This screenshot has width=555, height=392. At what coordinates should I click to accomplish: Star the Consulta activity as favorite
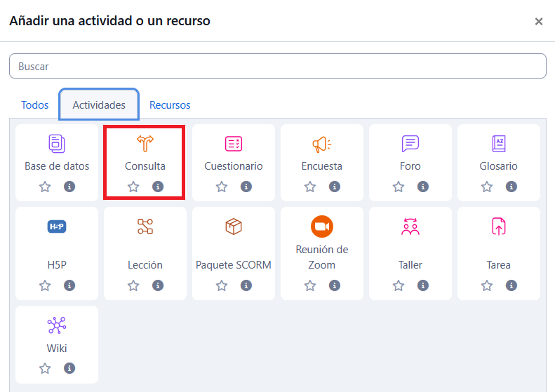(x=133, y=187)
